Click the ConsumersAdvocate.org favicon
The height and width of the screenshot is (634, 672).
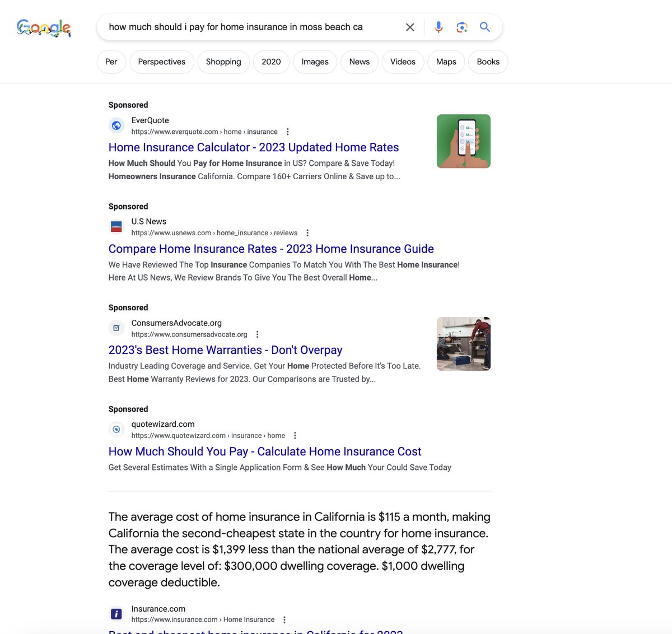tap(116, 328)
